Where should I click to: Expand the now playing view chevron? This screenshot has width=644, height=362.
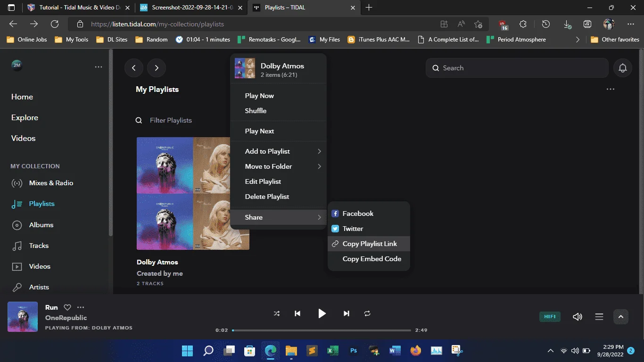point(621,317)
